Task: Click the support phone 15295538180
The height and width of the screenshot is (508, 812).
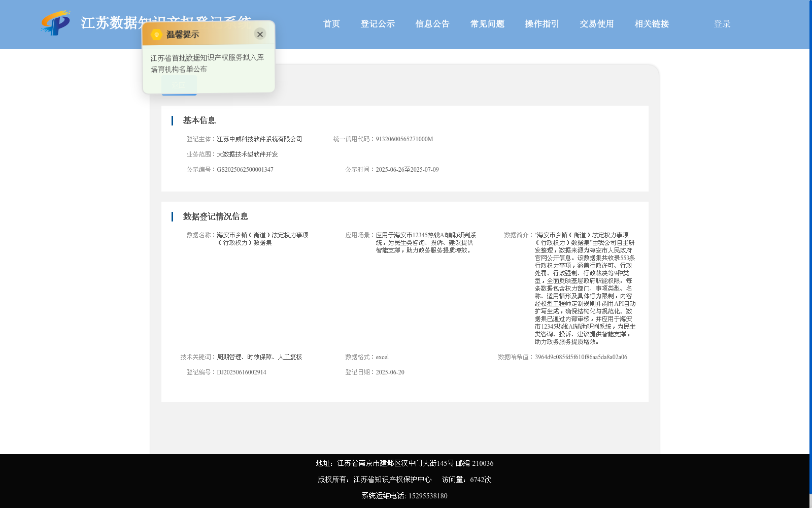Action: click(428, 496)
